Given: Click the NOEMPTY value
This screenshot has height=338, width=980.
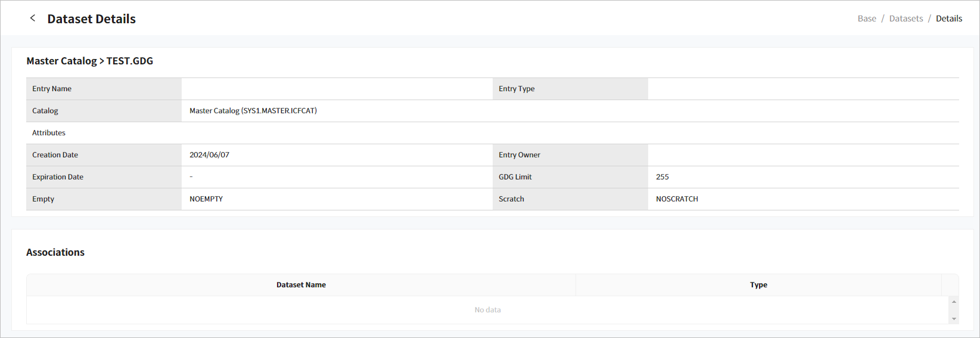Looking at the screenshot, I should (206, 199).
